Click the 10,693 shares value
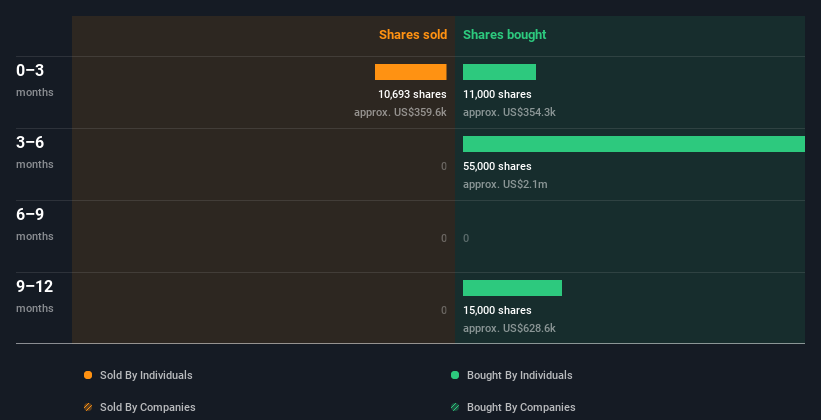Screen dimensions: 821x420 coord(412,94)
